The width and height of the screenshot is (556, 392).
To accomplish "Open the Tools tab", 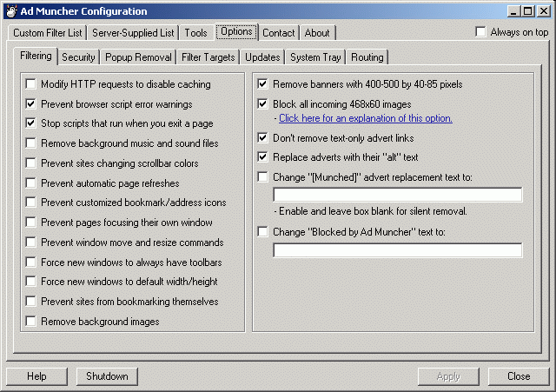I will 195,33.
